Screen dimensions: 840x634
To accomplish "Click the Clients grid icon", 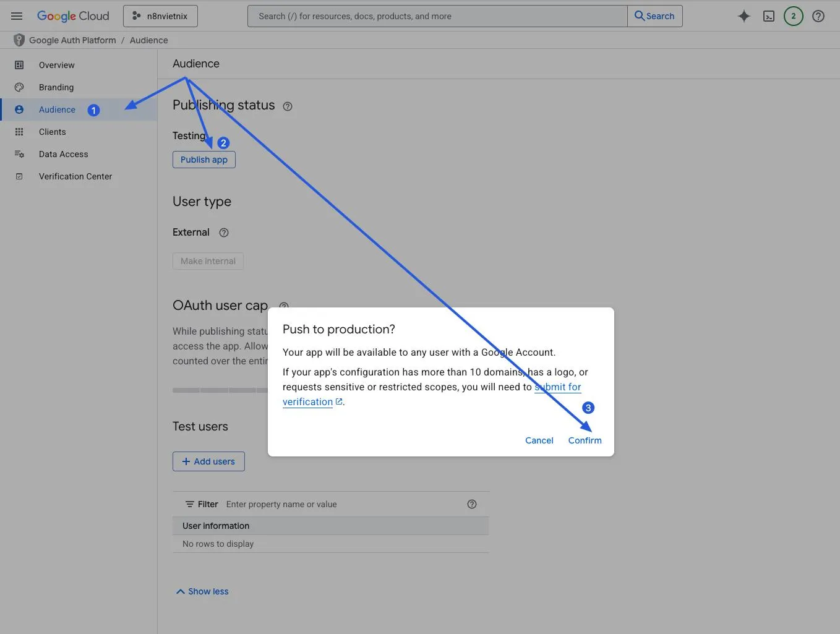I will point(19,132).
